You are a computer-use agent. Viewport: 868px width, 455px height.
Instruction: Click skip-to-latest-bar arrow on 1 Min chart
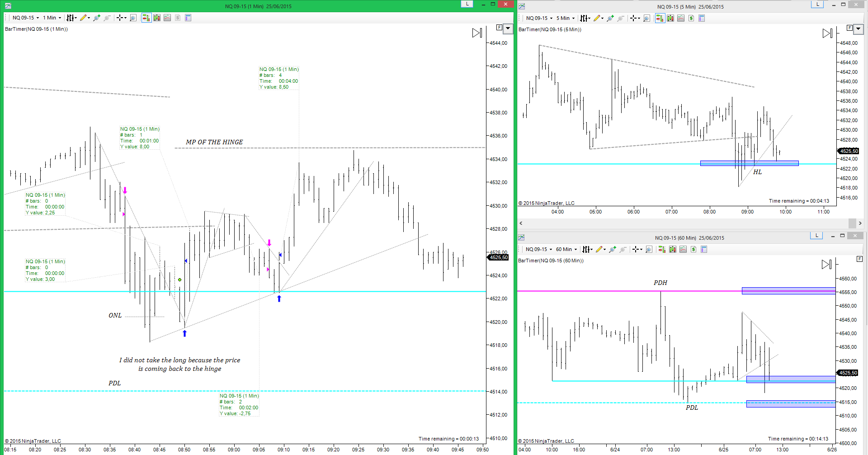477,33
